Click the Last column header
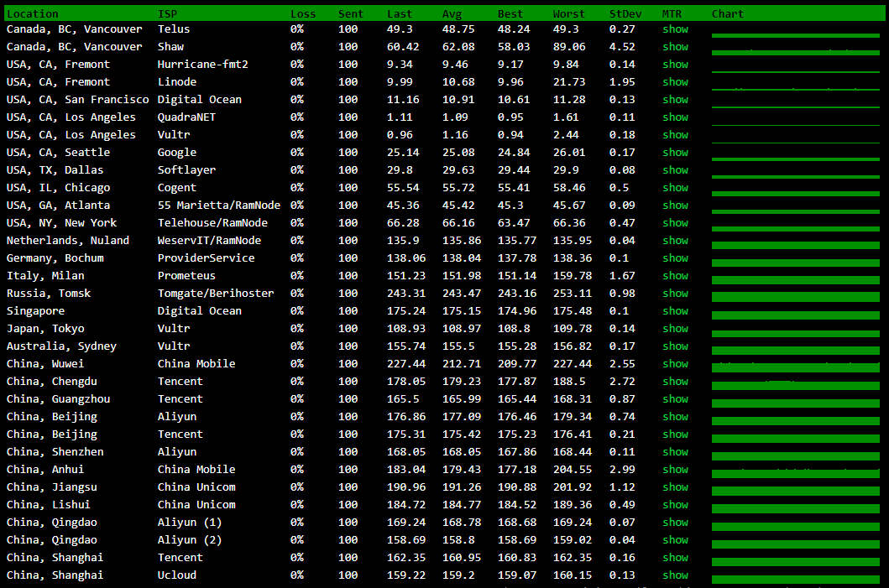The width and height of the screenshot is (889, 588). (400, 13)
